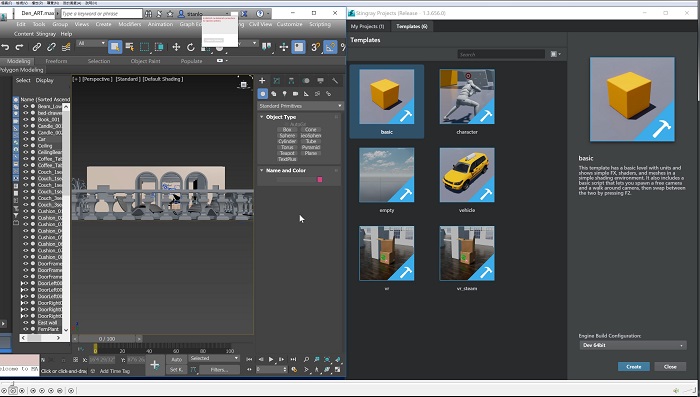
Task: Toggle visibility eye of Car object
Action: tap(25, 139)
